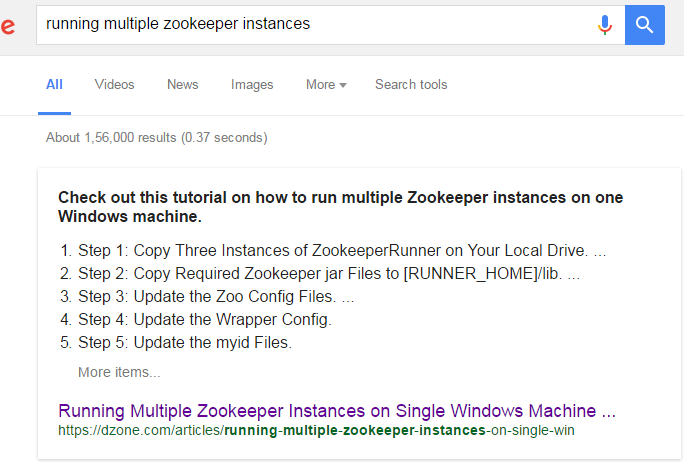Click Step 4: Update the Wrapper Config

click(205, 319)
